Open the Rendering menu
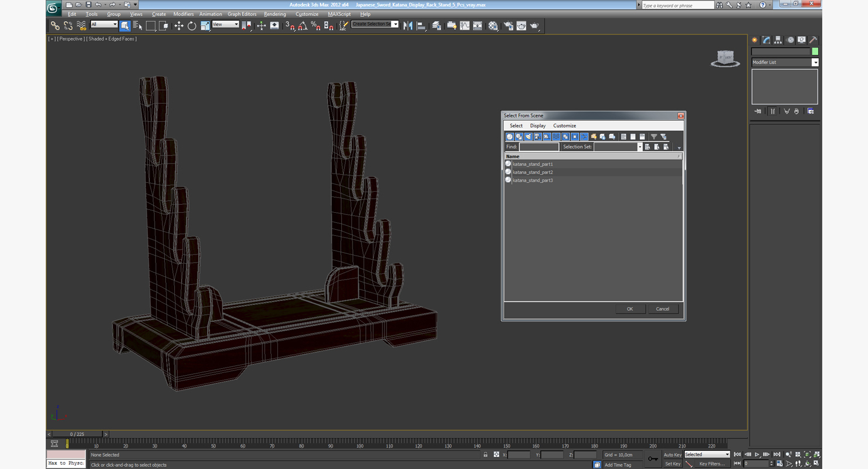 point(274,14)
